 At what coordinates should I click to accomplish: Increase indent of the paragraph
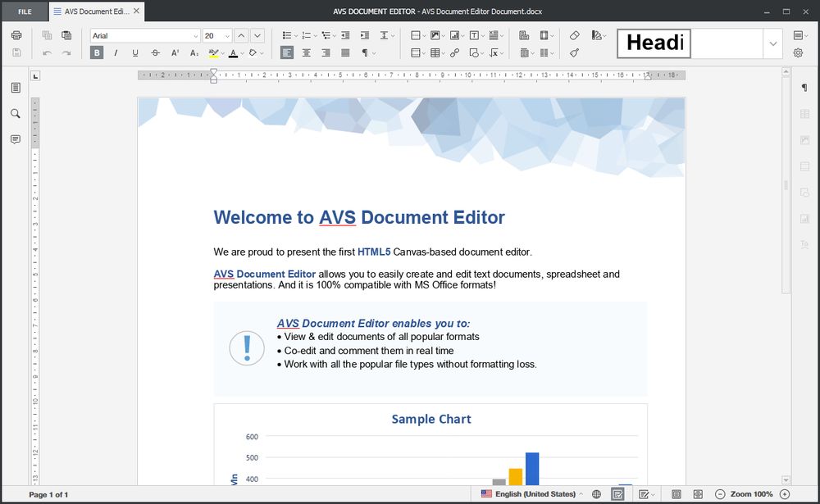pos(365,35)
